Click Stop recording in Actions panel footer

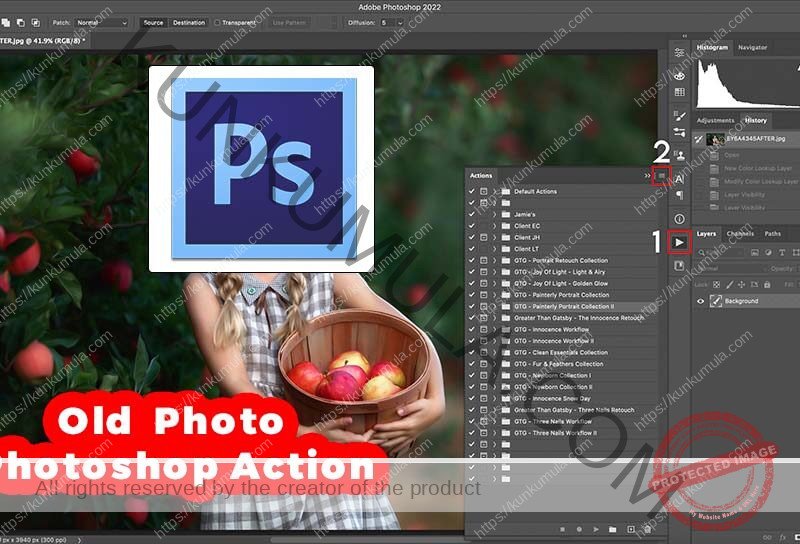562,529
